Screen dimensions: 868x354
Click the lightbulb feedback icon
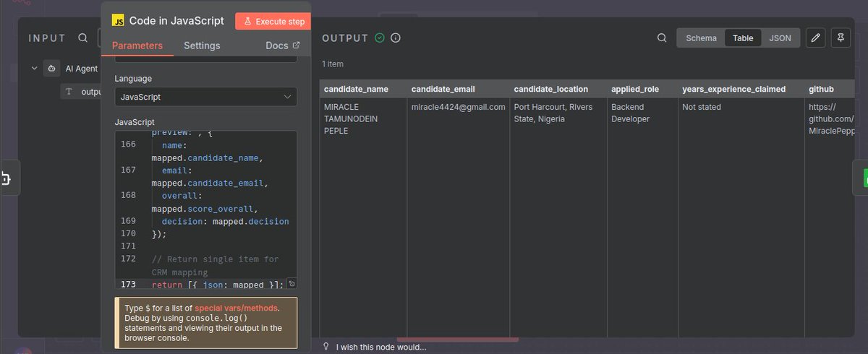tap(326, 346)
